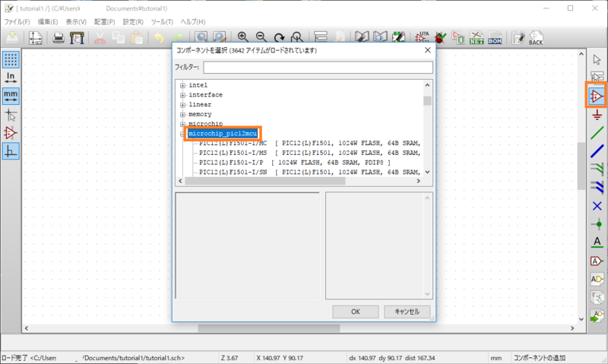
Task: Toggle grid visibility on left toolbar
Action: (x=11, y=60)
